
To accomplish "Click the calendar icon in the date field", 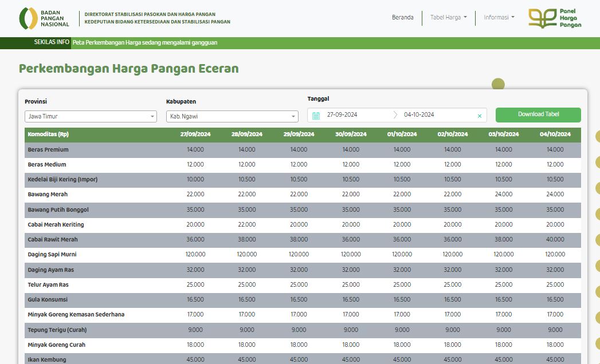I will [x=316, y=116].
